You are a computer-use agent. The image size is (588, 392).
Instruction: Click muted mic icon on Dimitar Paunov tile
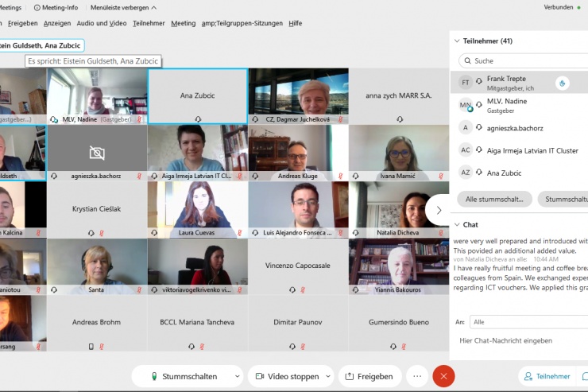click(303, 347)
